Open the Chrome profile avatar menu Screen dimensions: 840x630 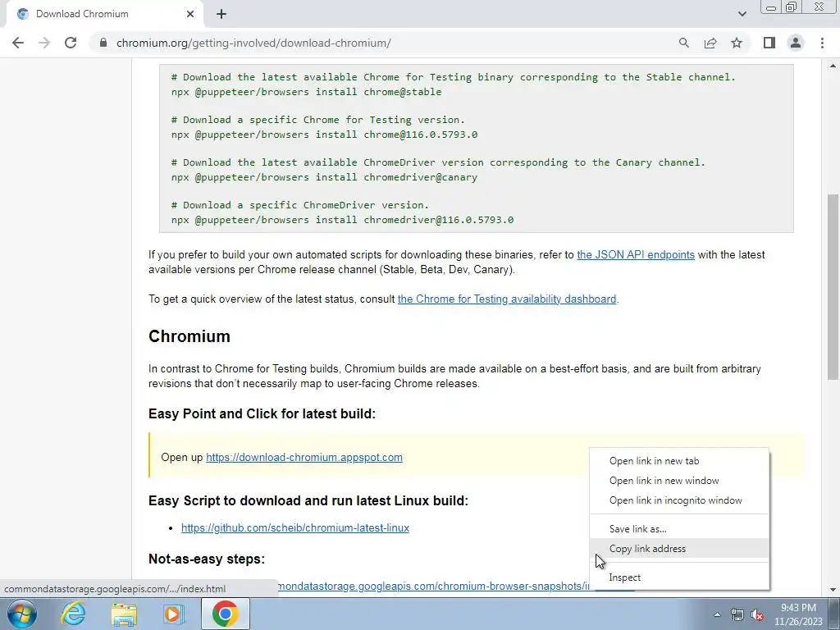[x=796, y=43]
